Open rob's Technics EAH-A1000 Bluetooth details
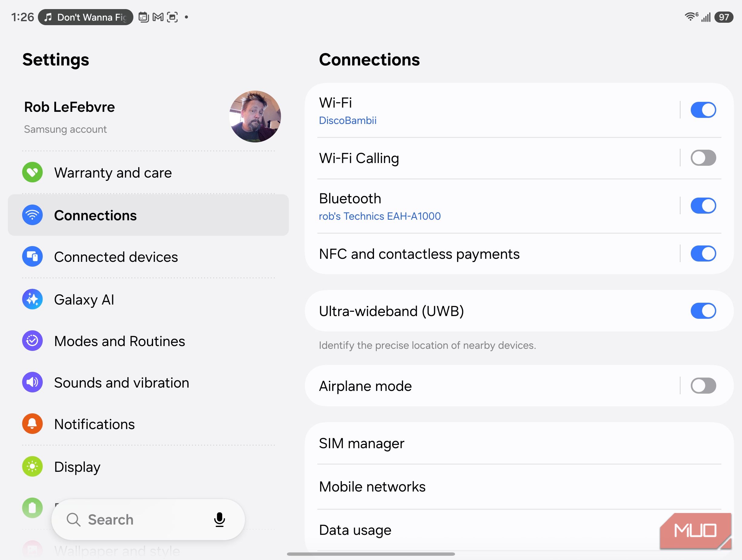 (x=380, y=216)
